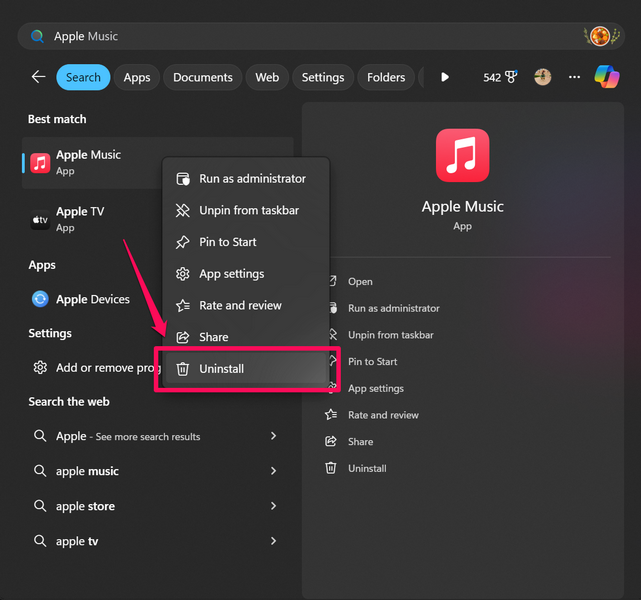The width and height of the screenshot is (641, 600).
Task: Switch to the Documents filter tab
Action: [x=202, y=77]
